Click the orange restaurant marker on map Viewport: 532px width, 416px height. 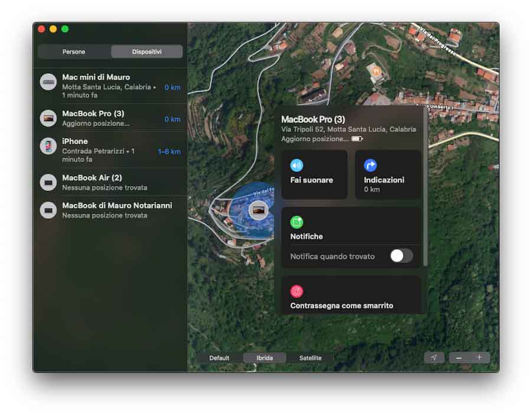pos(376,71)
